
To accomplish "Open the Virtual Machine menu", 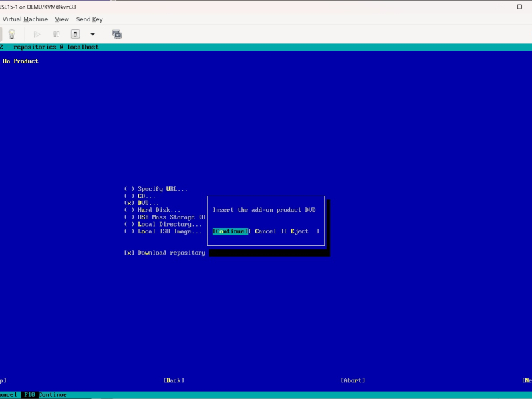I will point(25,19).
